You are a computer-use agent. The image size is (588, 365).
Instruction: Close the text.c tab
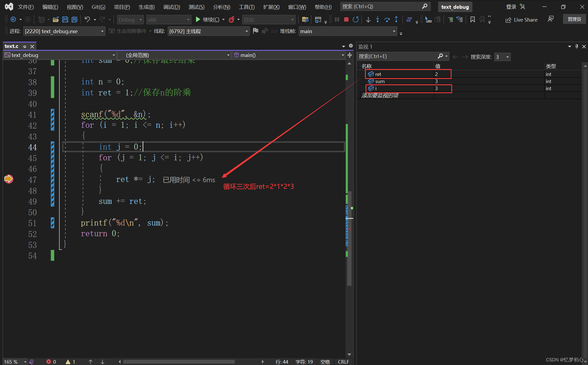pos(32,47)
